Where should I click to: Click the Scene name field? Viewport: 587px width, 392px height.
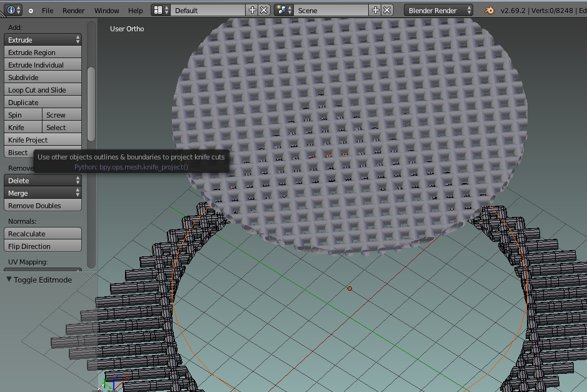point(331,10)
